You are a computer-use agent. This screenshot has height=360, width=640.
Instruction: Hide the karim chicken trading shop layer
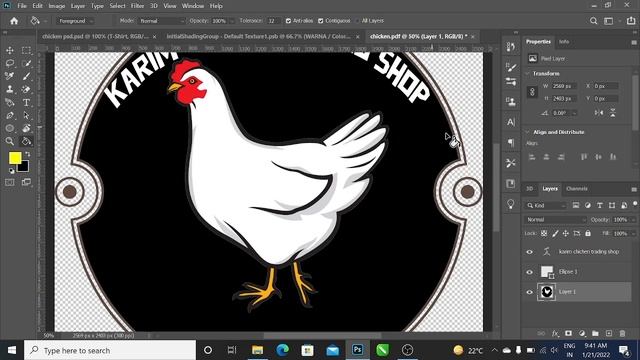click(529, 252)
